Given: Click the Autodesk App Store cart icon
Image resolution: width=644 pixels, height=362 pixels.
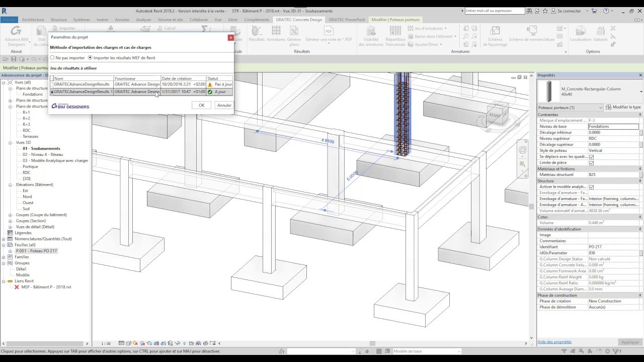Looking at the screenshot, I should click(594, 11).
